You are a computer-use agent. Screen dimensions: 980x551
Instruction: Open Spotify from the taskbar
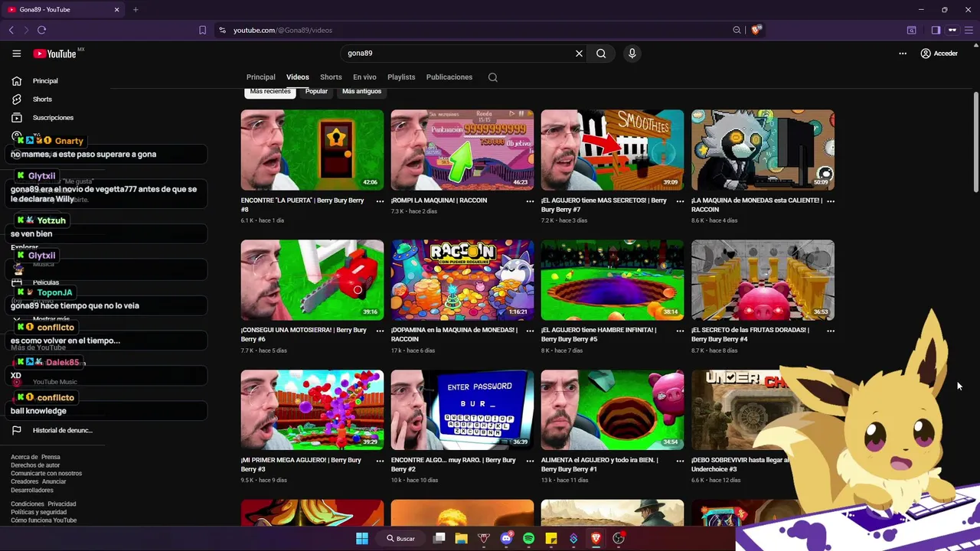click(528, 539)
